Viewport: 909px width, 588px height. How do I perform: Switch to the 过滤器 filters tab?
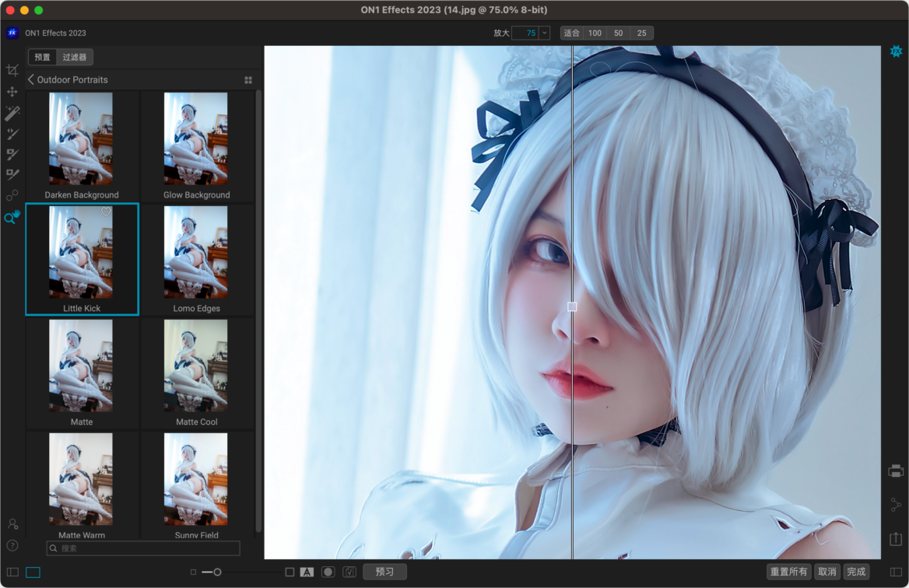click(x=75, y=57)
